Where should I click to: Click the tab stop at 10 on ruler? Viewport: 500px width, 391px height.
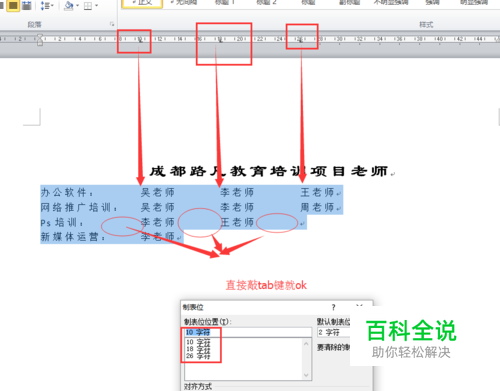[141, 41]
